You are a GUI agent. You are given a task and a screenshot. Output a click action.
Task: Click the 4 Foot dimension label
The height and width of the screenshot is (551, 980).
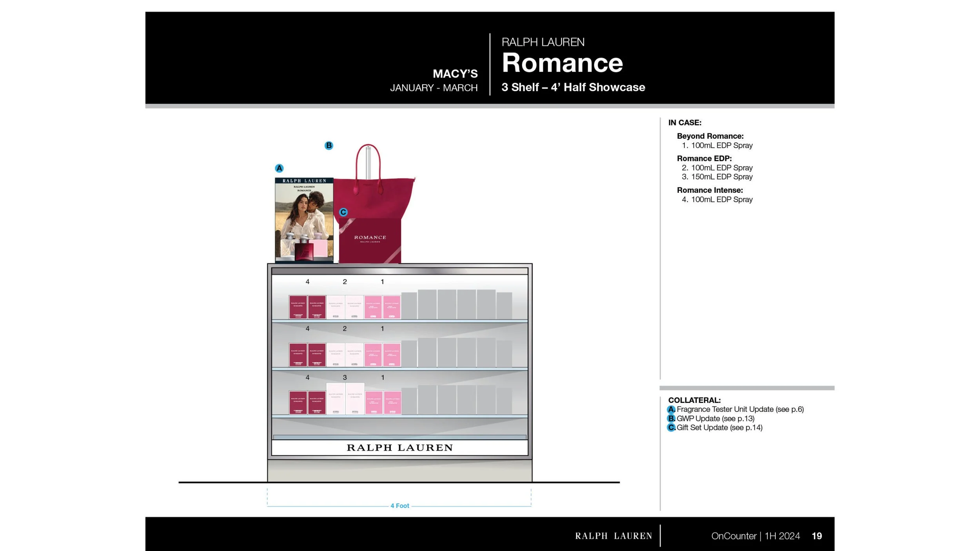coord(399,506)
